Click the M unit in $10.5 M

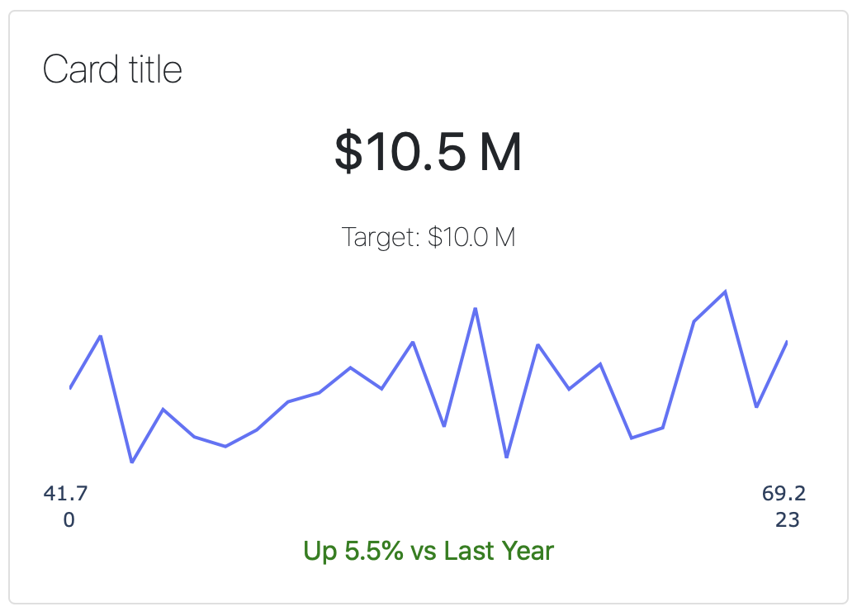click(x=500, y=152)
